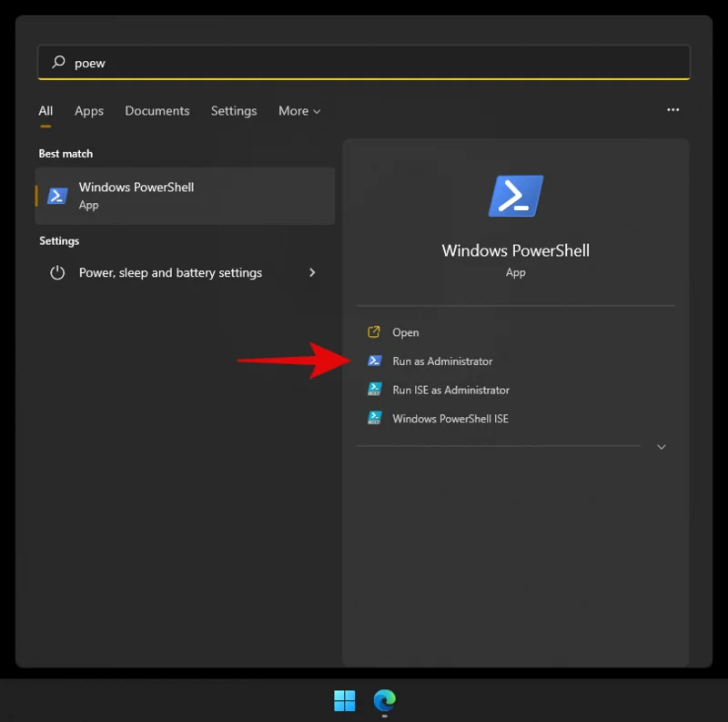This screenshot has width=728, height=722.
Task: Click the Windows PowerShell ISE icon
Action: point(375,418)
